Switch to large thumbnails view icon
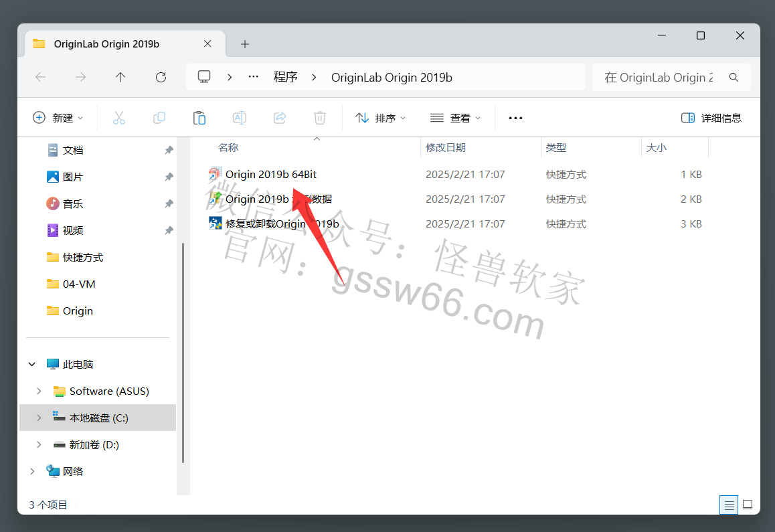775x532 pixels. (748, 505)
